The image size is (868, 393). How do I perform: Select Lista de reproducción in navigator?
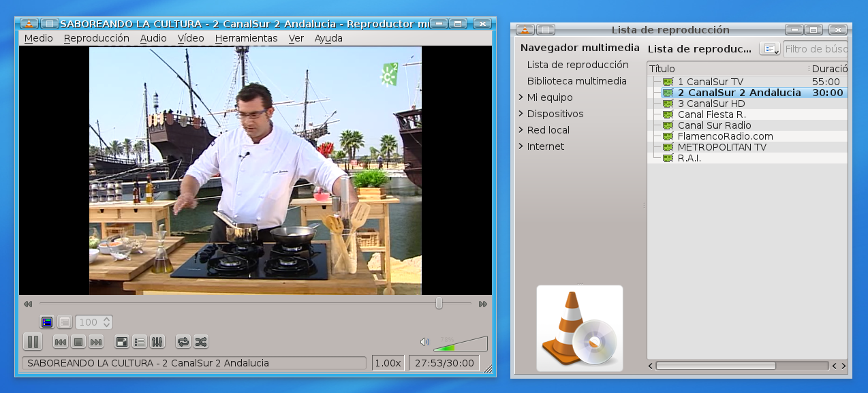pyautogui.click(x=578, y=65)
